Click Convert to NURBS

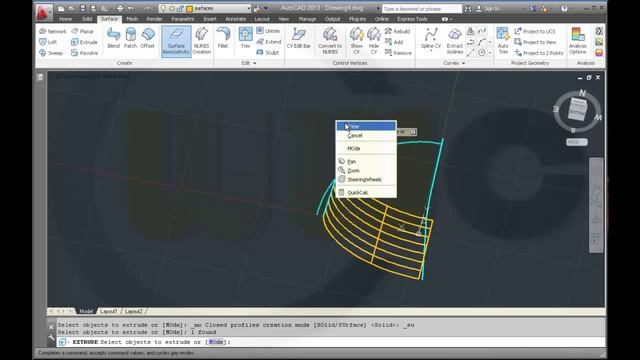[x=330, y=41]
